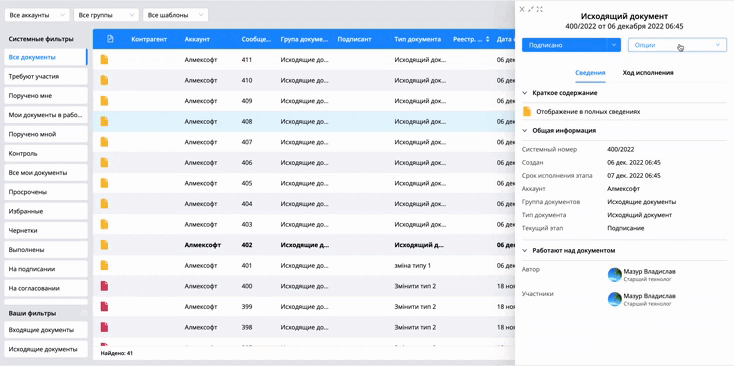This screenshot has height=366, width=734.
Task: Click the document icon in the table header
Action: pyautogui.click(x=110, y=39)
